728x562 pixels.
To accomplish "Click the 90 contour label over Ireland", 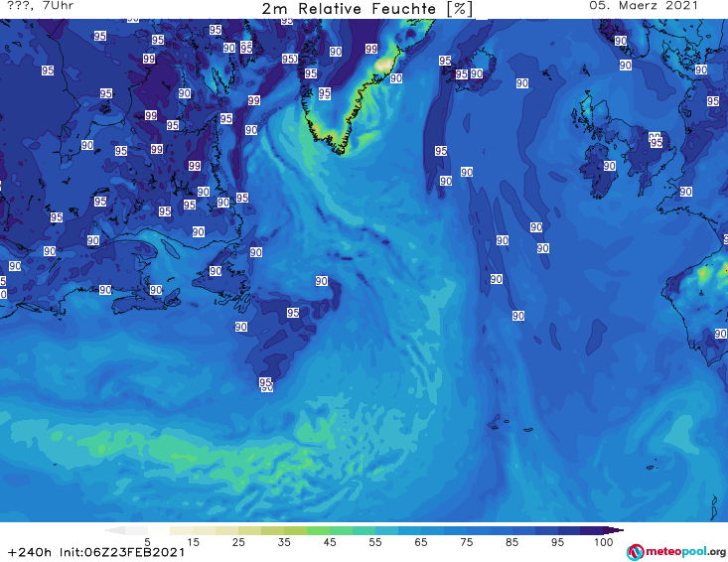I will 609,166.
